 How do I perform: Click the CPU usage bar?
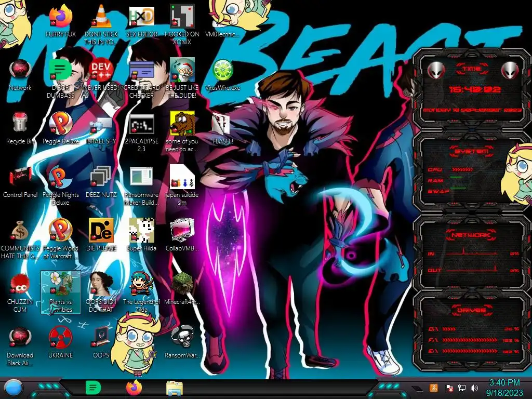pyautogui.click(x=462, y=170)
